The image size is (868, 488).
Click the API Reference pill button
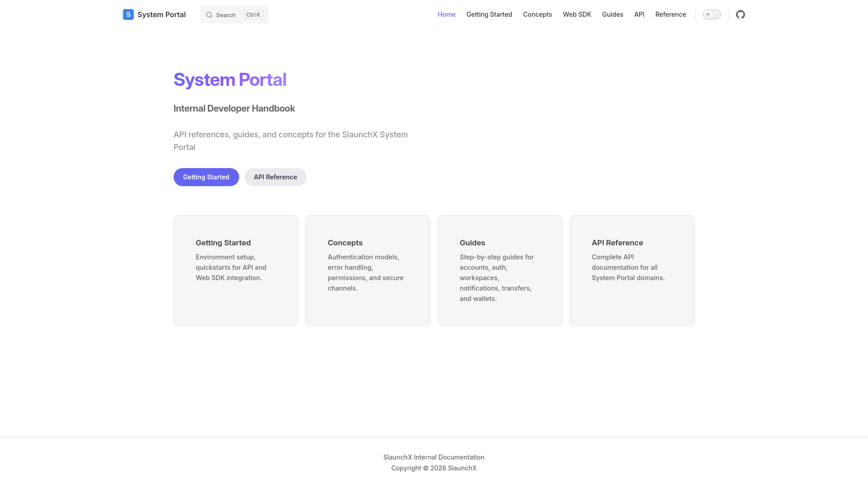(x=275, y=177)
